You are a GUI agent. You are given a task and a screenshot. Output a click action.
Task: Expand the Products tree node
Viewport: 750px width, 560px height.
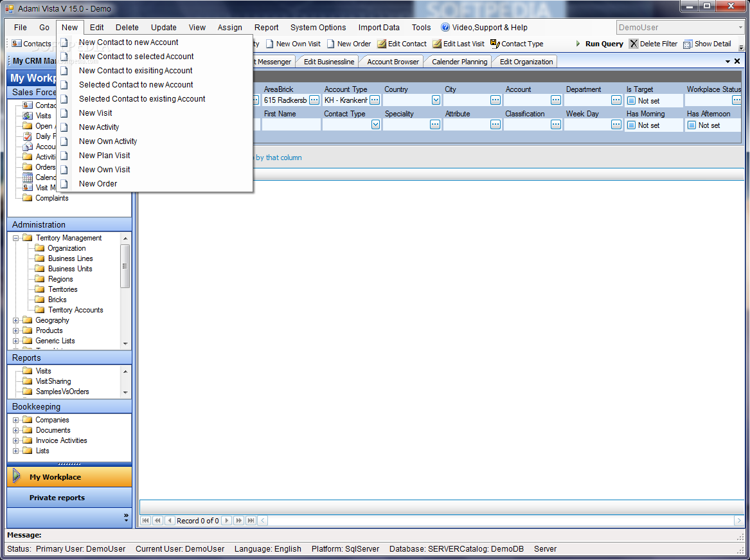tap(16, 330)
